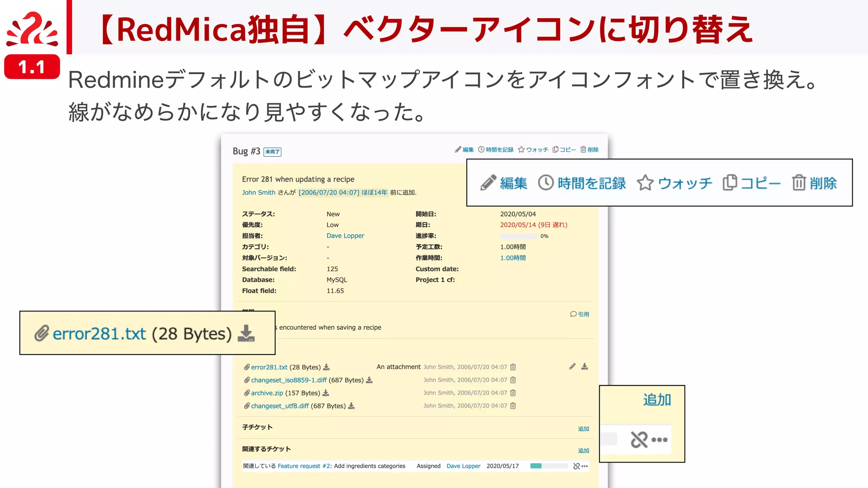Click Dave Lopper in the related issue row
Screen dimensions: 868x488
coord(464,466)
